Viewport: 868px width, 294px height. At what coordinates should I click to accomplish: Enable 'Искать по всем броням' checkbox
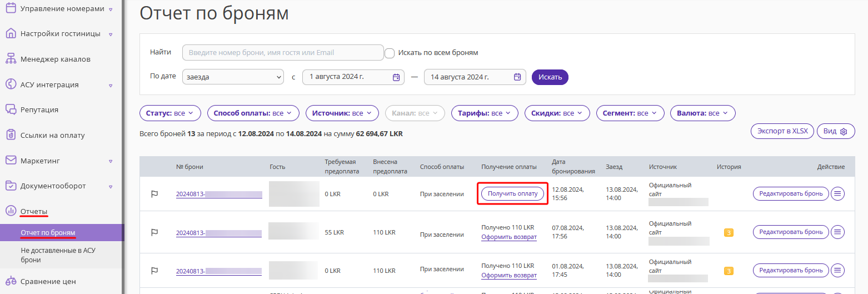coord(390,53)
